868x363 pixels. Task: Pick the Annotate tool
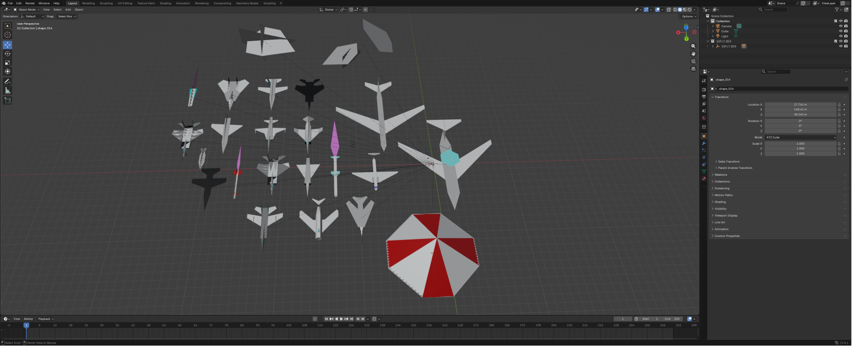[8, 82]
